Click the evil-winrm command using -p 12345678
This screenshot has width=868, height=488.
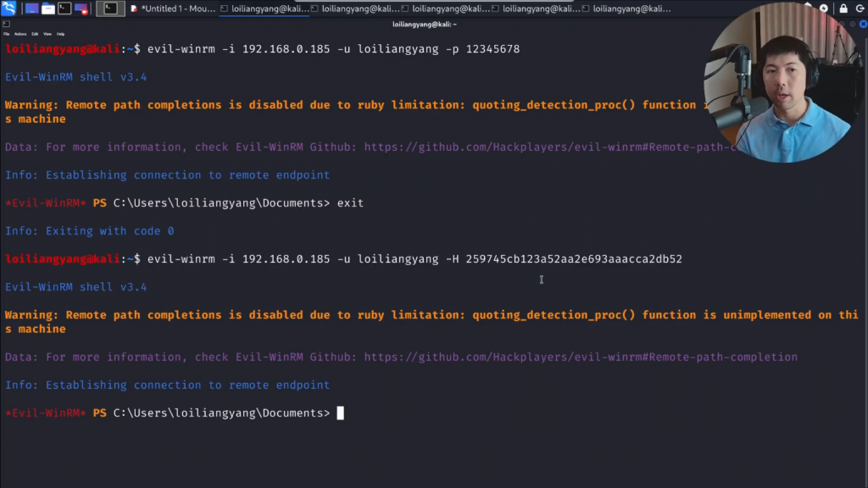tap(333, 49)
